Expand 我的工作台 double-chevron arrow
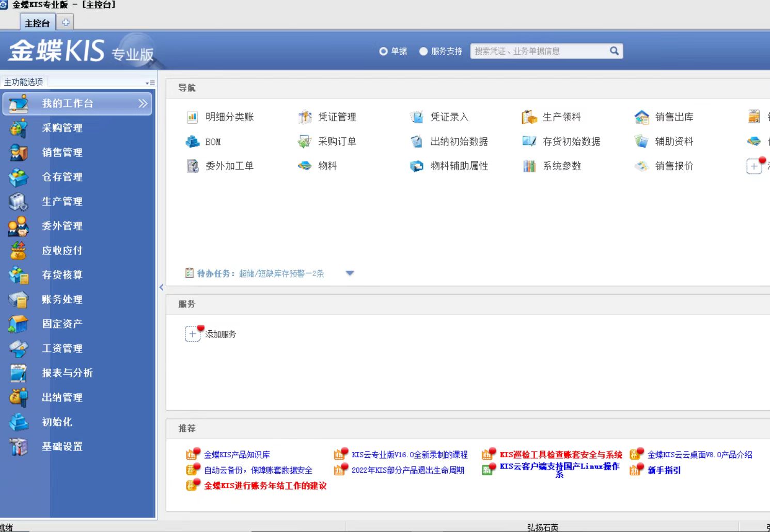Viewport: 770px width, 532px height. click(143, 104)
